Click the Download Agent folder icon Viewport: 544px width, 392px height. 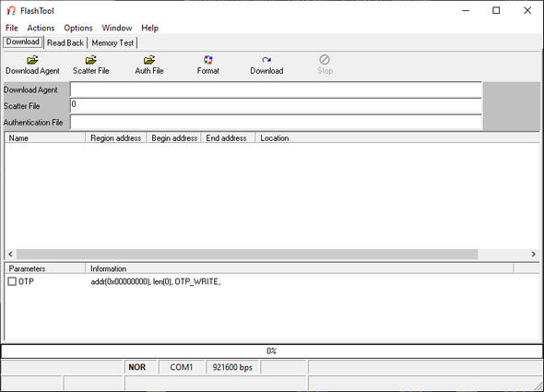32,60
